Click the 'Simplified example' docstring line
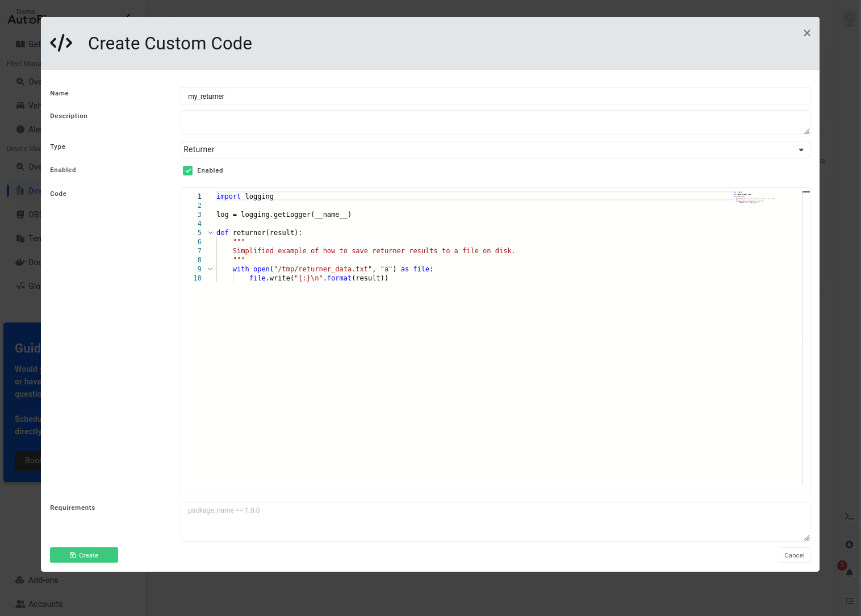Viewport: 861px width, 616px height. (374, 251)
